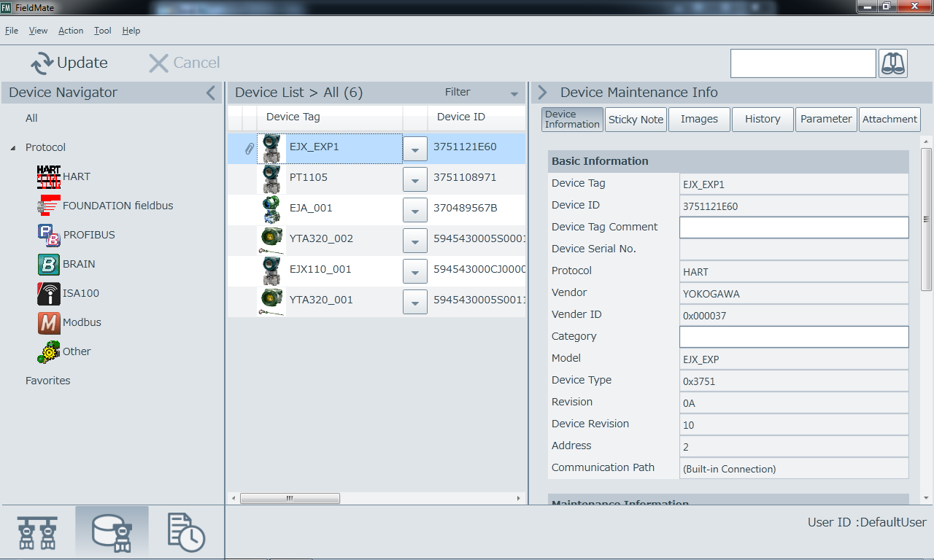934x560 pixels.
Task: Click the search input field
Action: click(x=803, y=63)
